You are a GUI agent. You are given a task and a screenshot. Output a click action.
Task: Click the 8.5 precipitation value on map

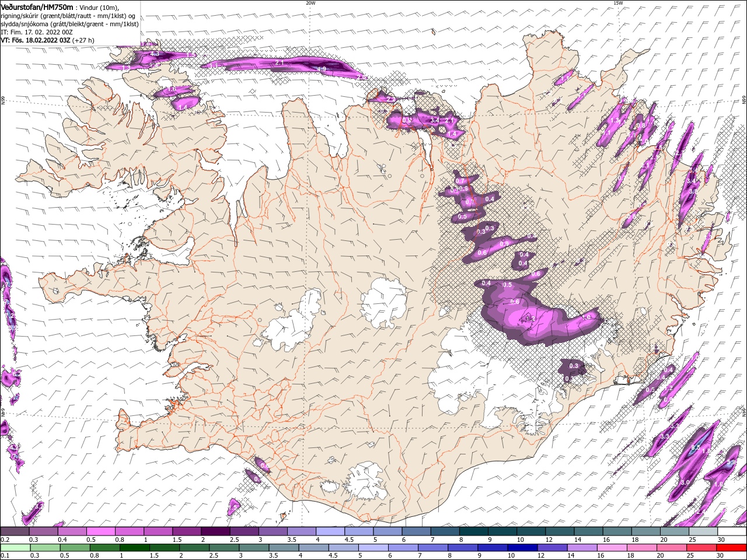click(696, 447)
